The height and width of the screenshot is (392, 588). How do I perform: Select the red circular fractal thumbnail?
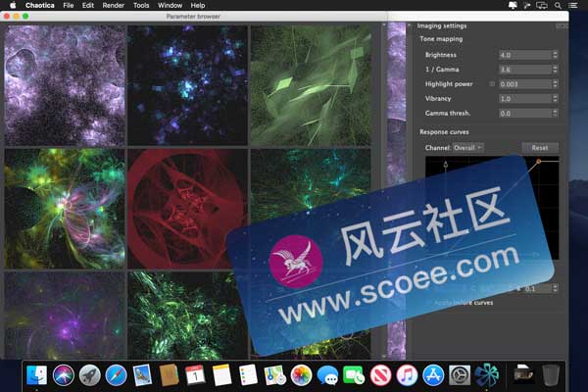tap(187, 208)
